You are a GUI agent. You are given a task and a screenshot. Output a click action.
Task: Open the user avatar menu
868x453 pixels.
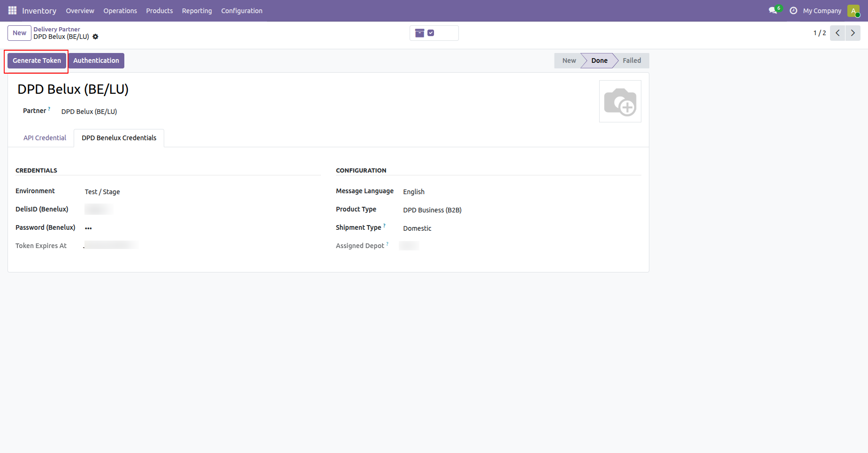853,10
